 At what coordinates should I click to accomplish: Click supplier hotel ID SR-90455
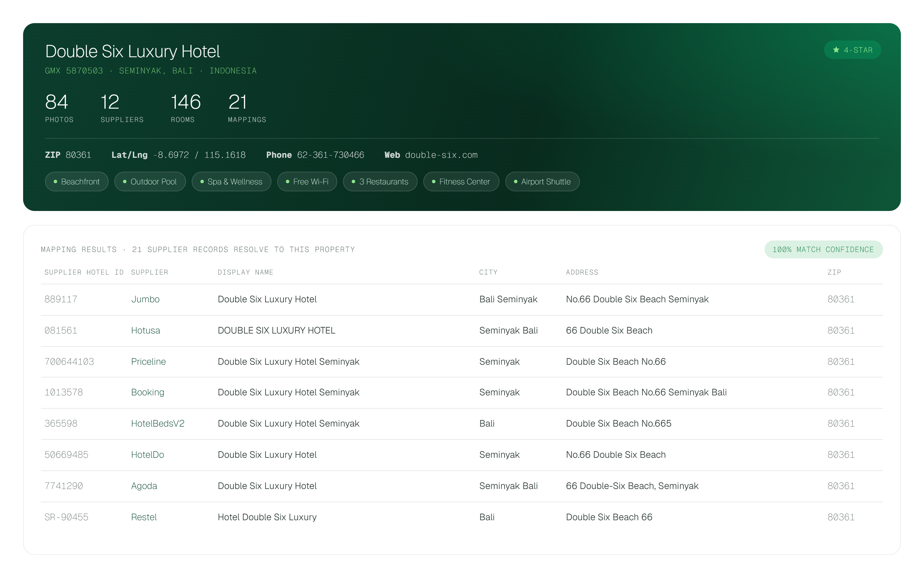(66, 517)
